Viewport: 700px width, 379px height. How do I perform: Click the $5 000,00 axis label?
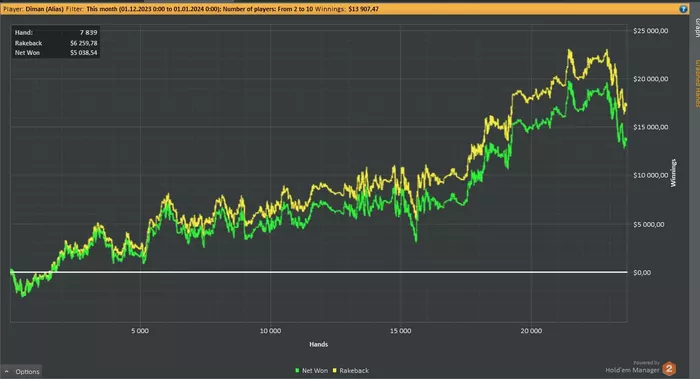coord(649,225)
